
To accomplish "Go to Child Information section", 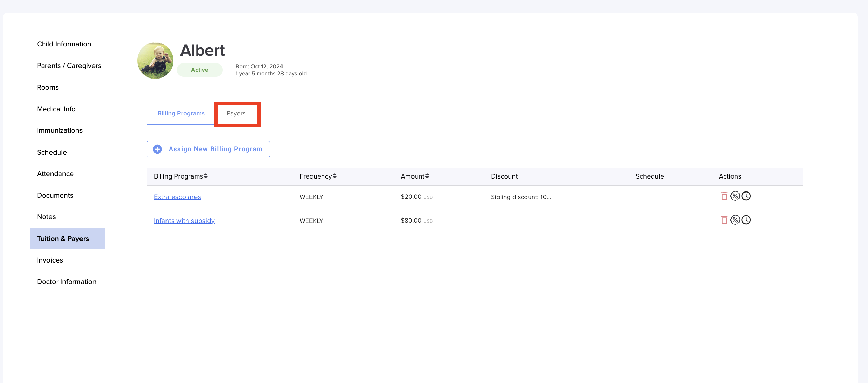I will coord(64,44).
